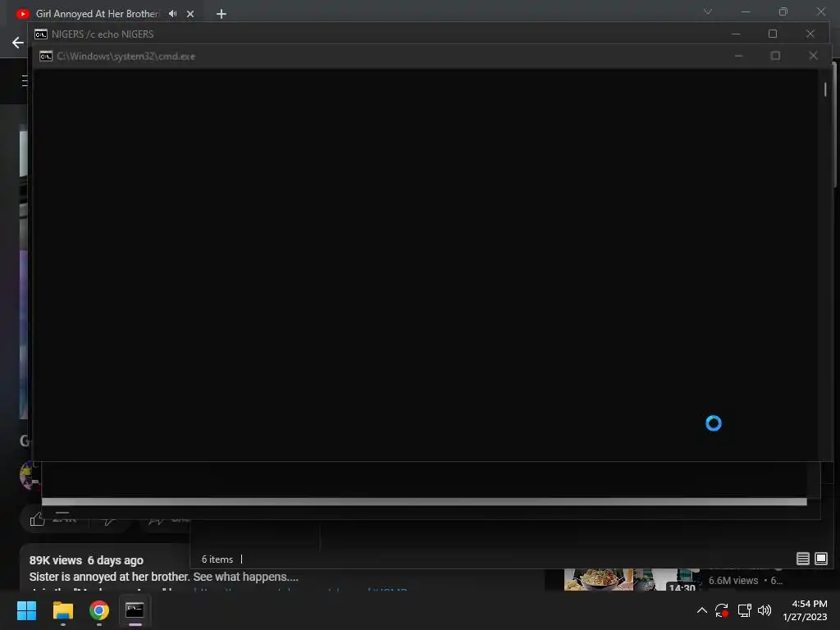Click Chrome's page scrollbar at the right edge
The width and height of the screenshot is (840, 630).
pyautogui.click(x=834, y=125)
